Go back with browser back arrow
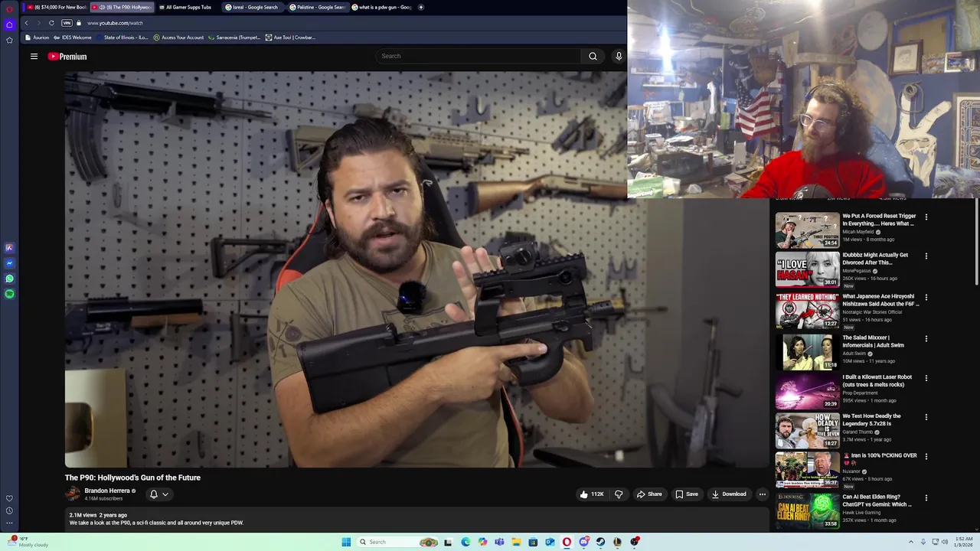 tap(26, 23)
